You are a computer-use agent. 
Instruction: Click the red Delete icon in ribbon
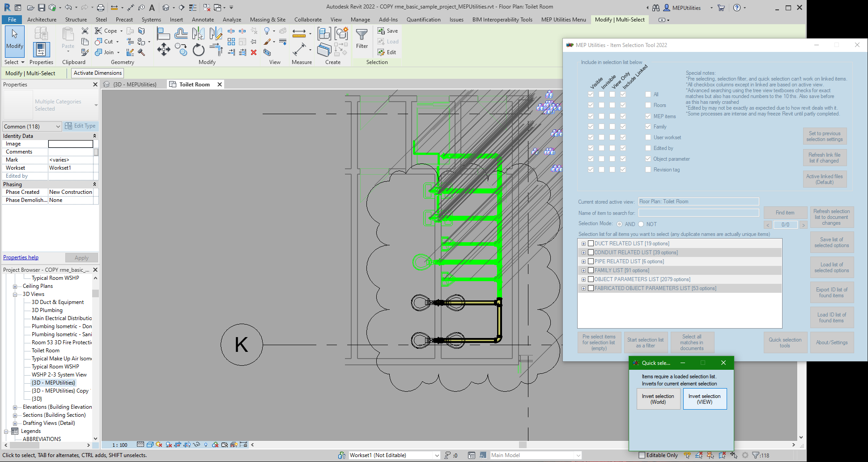click(254, 52)
